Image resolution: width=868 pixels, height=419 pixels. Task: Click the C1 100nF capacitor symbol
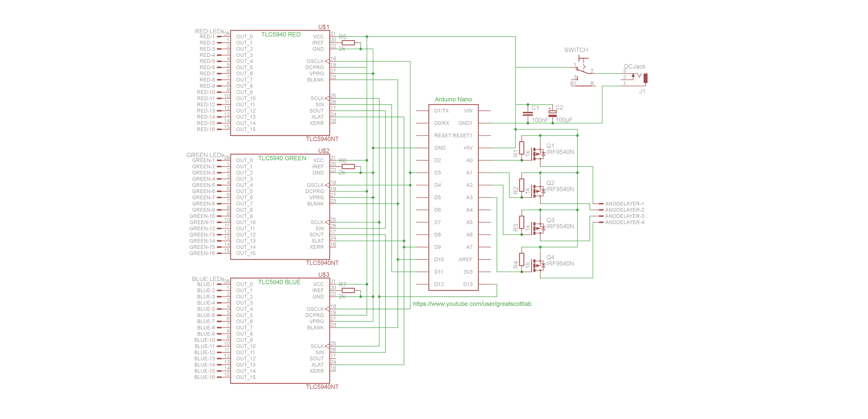(x=528, y=114)
